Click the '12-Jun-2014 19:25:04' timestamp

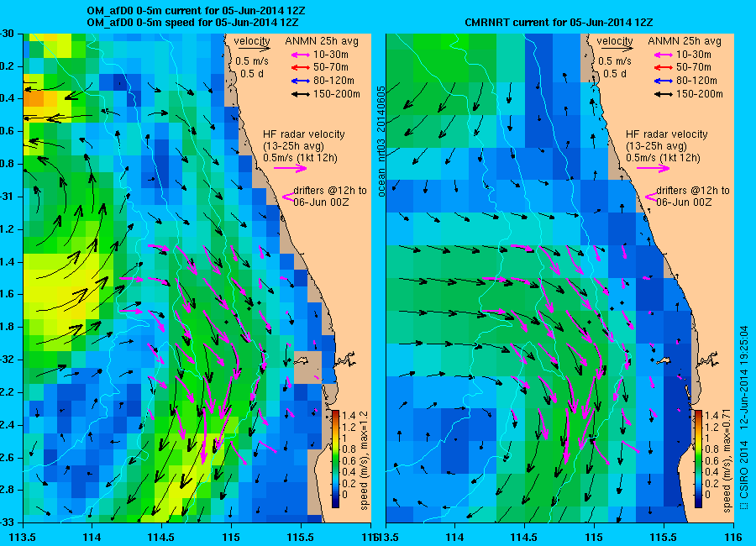(x=744, y=378)
